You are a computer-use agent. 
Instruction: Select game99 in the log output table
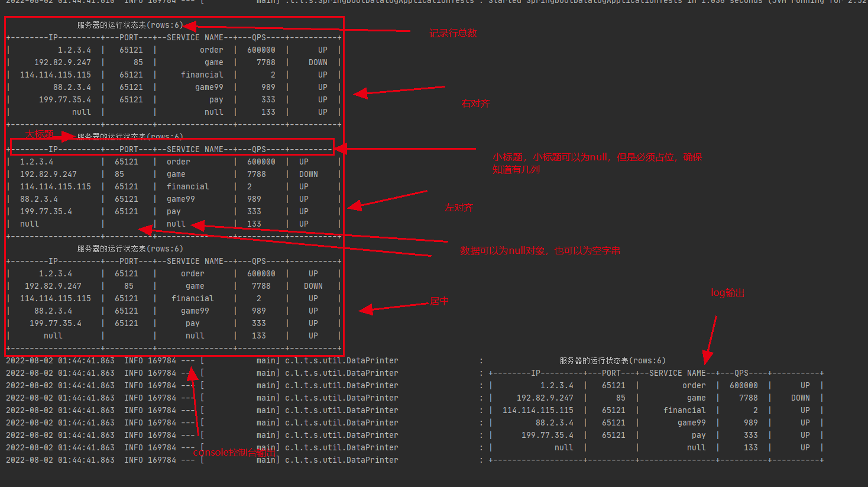click(692, 423)
